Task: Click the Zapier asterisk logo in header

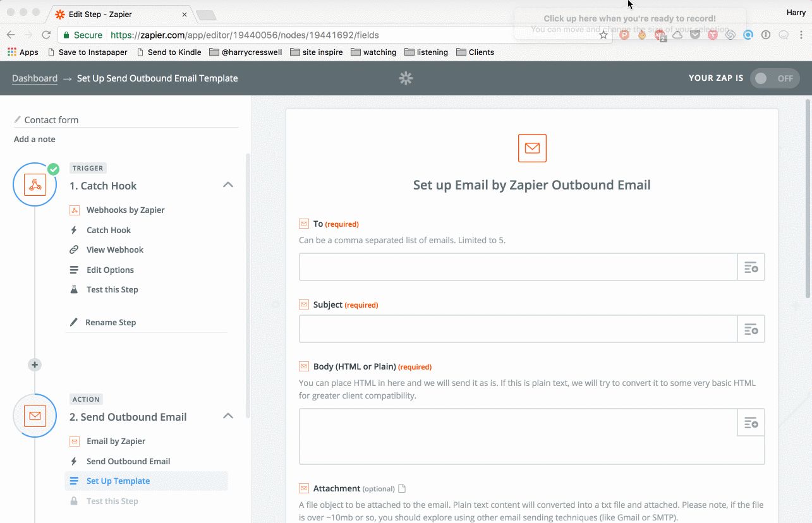Action: click(x=406, y=78)
